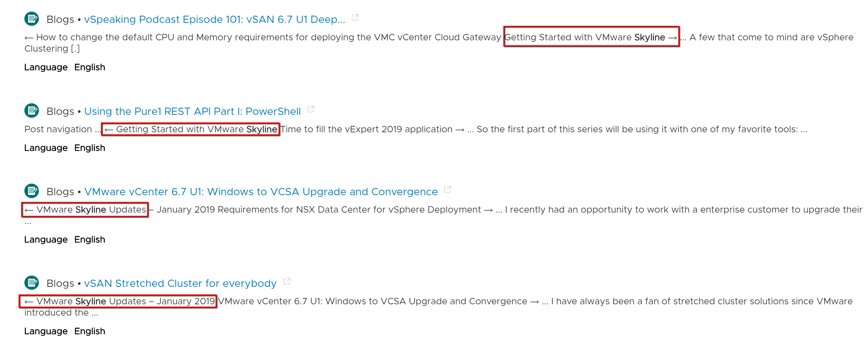Open VMware vCenter 6.7 U1 Windows to VCSA link
The height and width of the screenshot is (342, 868).
coord(261,192)
